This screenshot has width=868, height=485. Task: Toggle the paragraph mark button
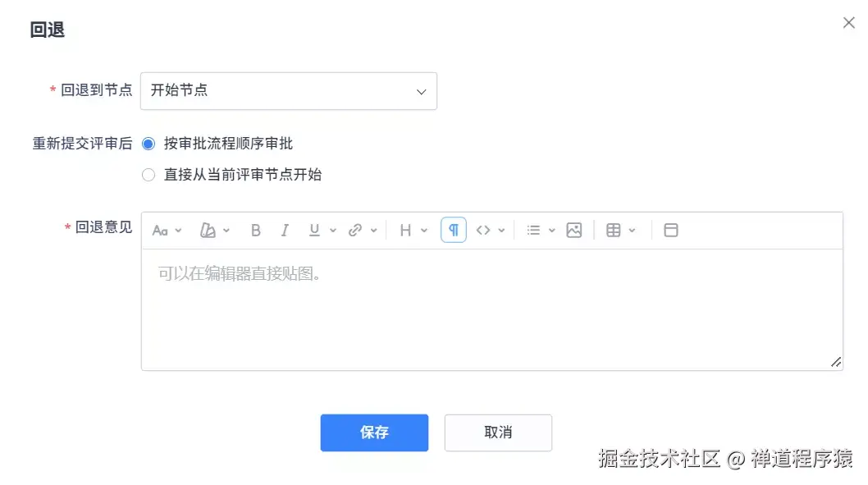[454, 230]
